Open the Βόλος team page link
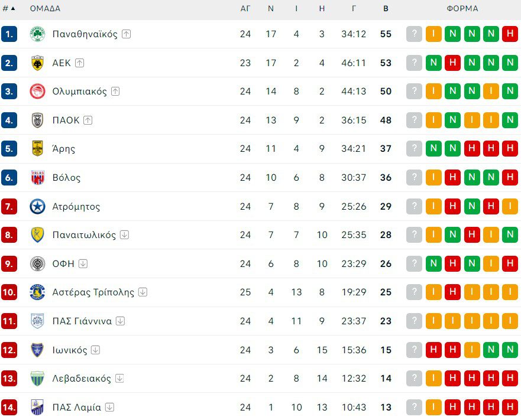 pyautogui.click(x=66, y=178)
